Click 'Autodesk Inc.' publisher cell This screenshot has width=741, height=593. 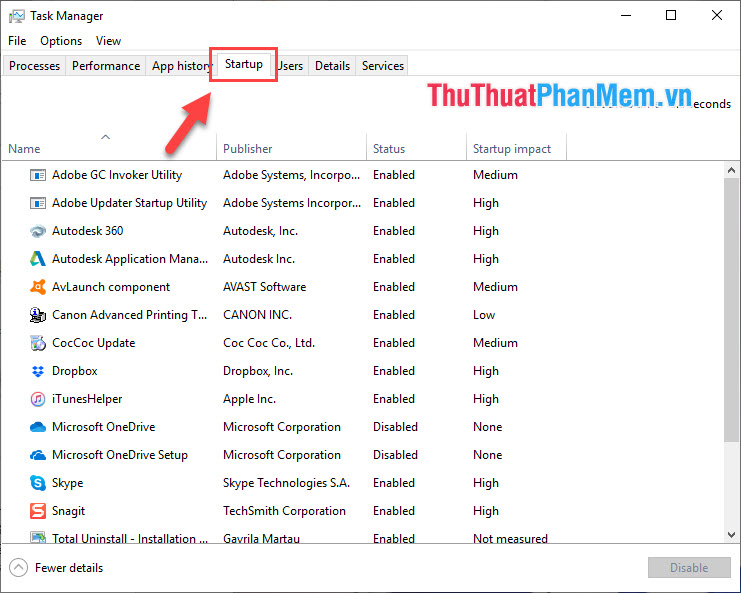coord(259,259)
